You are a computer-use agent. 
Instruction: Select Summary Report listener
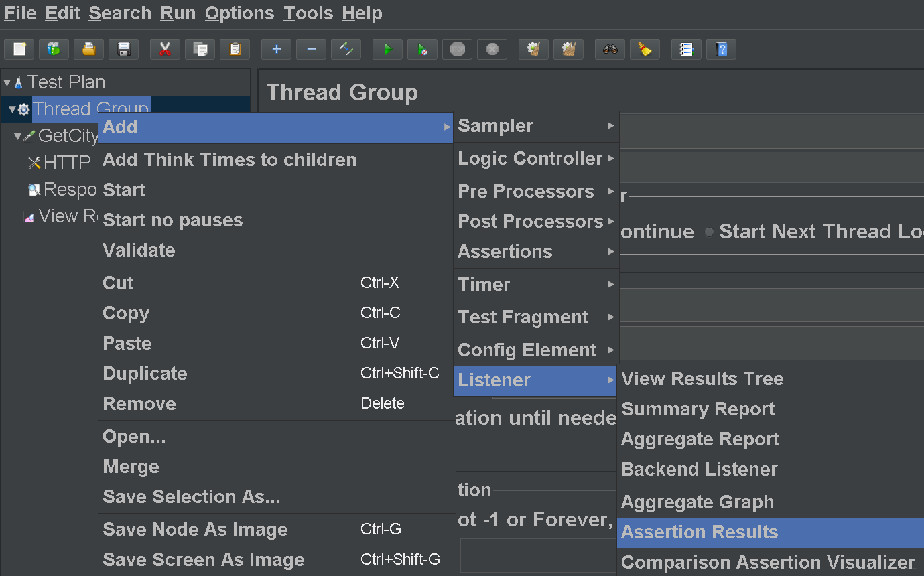(771, 409)
